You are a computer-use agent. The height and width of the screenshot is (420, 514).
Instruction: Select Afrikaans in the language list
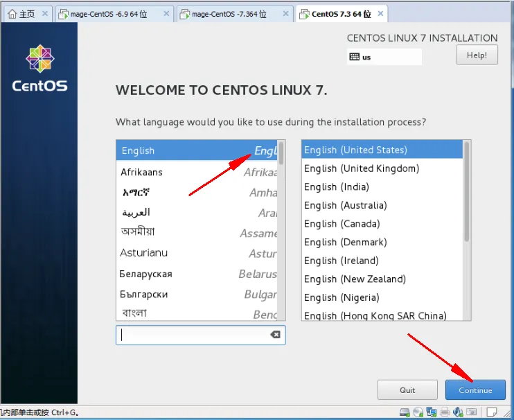pos(197,172)
